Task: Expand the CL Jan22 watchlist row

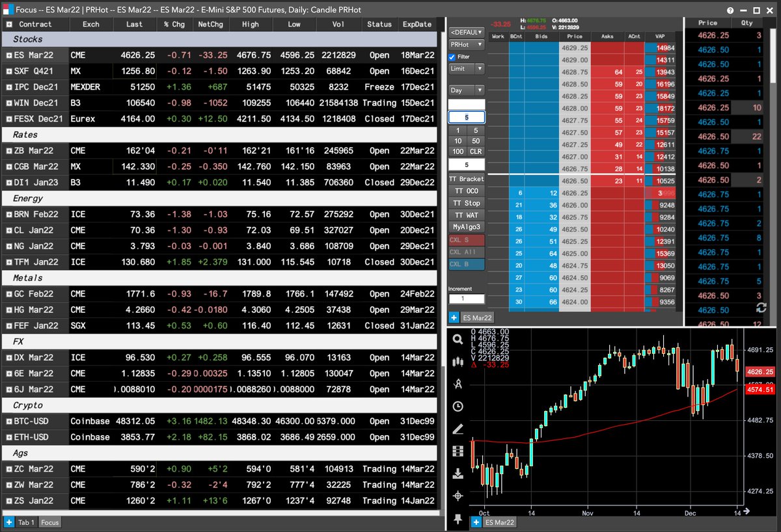Action: [x=8, y=230]
